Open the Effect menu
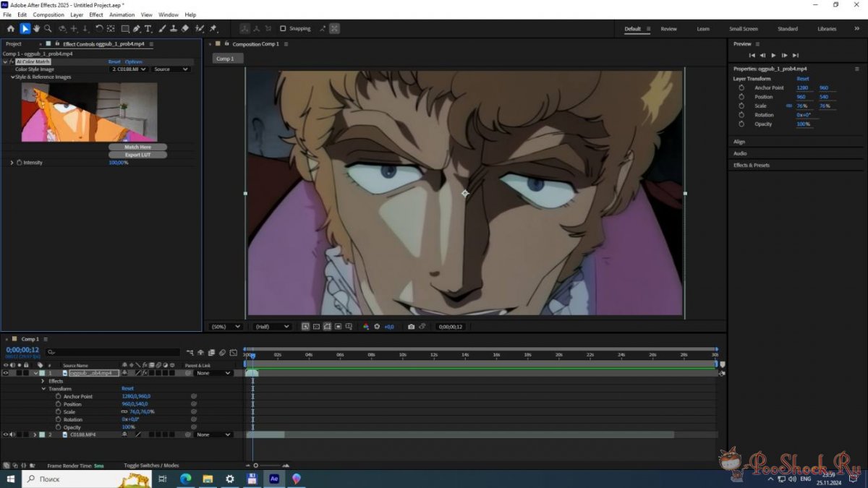The height and width of the screenshot is (488, 868). point(96,14)
